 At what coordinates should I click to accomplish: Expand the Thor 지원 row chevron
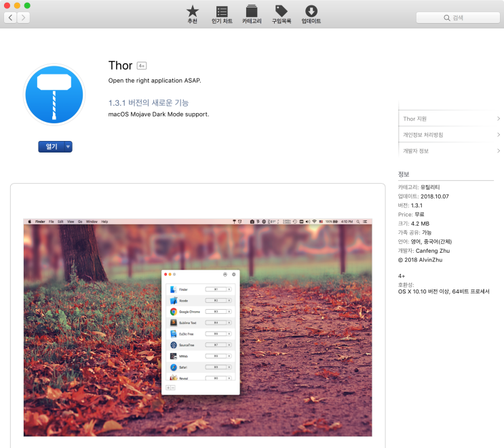coord(498,119)
